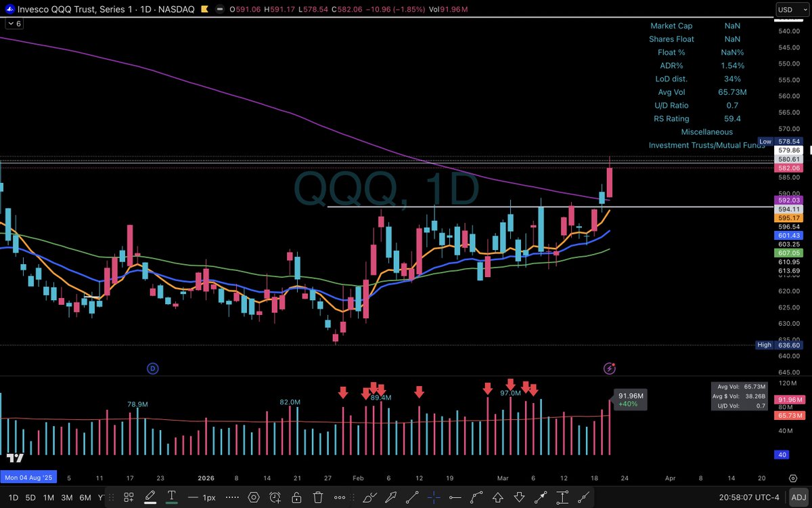Click the yellow flag icon by symbol
The width and height of the screenshot is (812, 508).
coord(204,9)
